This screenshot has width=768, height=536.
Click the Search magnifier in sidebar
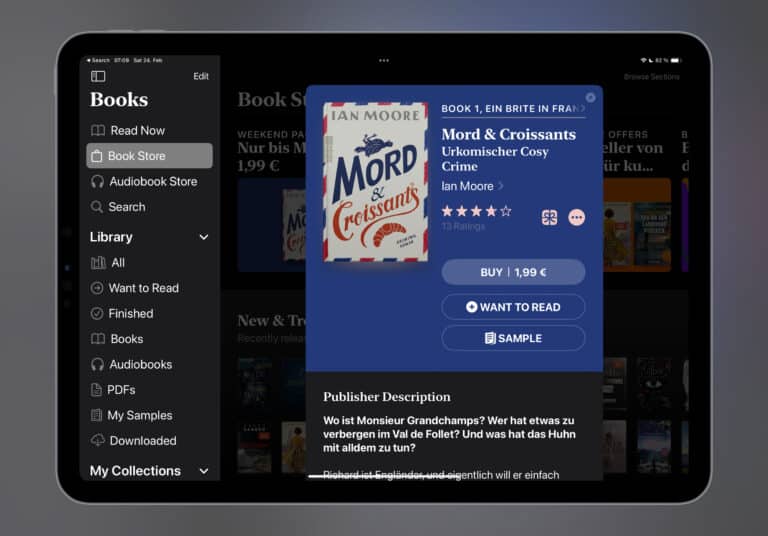pos(98,207)
